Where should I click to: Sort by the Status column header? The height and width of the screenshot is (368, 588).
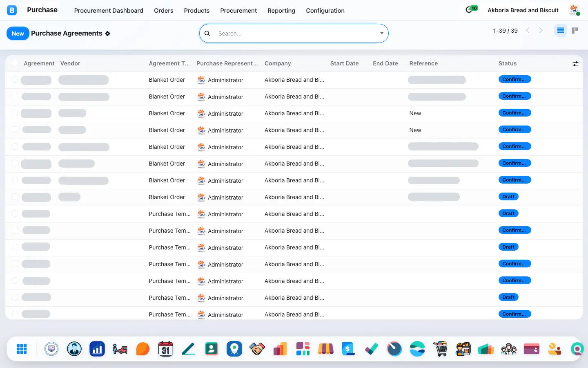508,63
